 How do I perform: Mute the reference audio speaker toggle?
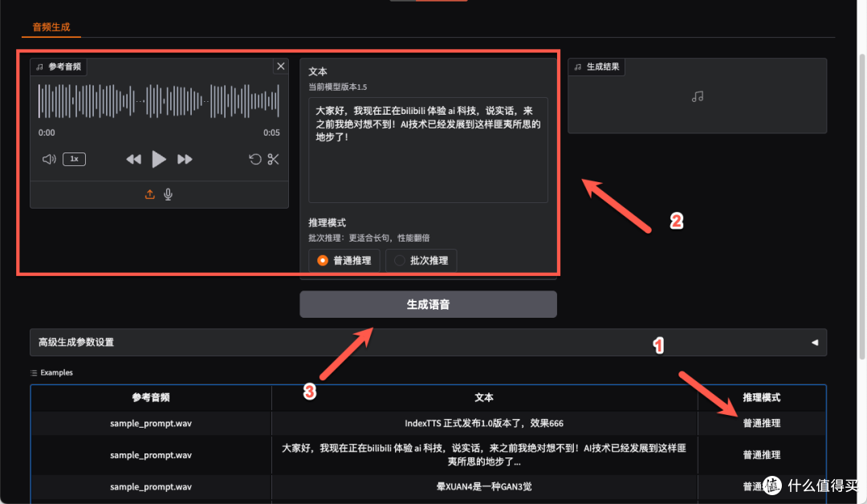(48, 159)
